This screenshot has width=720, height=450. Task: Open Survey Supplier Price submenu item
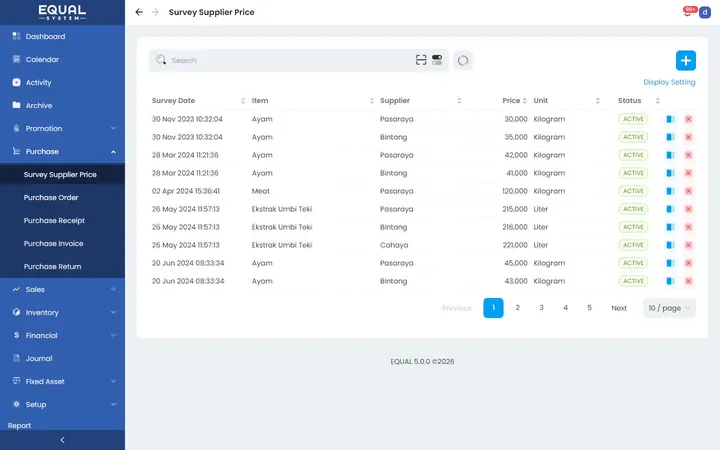62,174
